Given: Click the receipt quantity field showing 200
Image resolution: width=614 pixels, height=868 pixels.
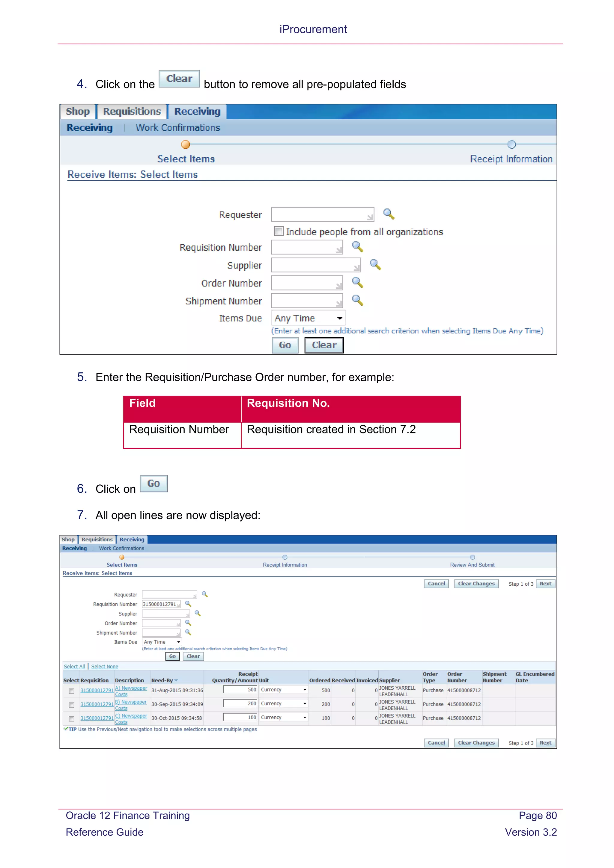Looking at the screenshot, I should coord(240,703).
